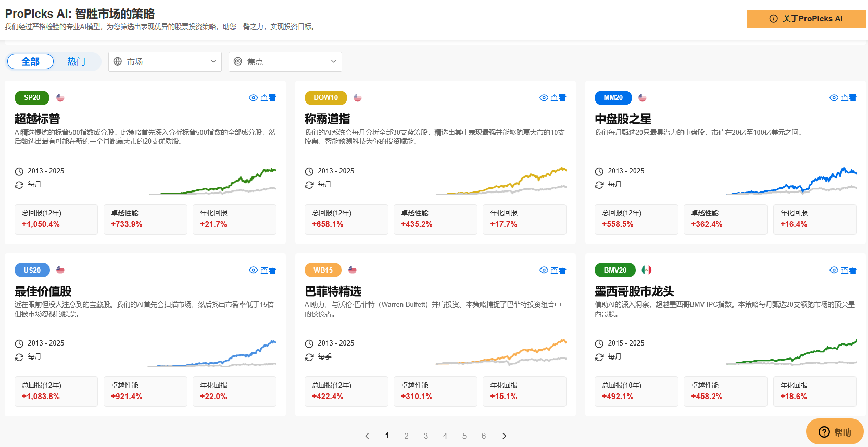Click the refresh icon beside 每季 in 巴菲特精选 card

[309, 357]
